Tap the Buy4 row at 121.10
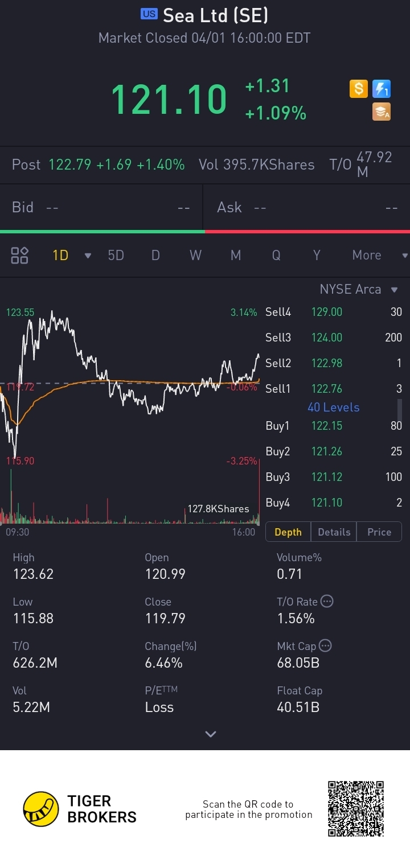Viewport: 410px width, 868px height. [334, 503]
